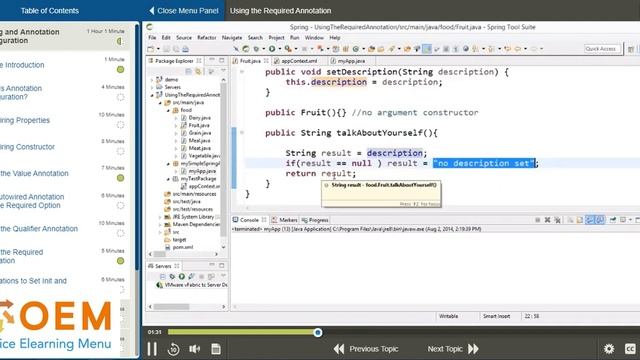Switch to the Fruit.java editor tab
Image resolution: width=640 pixels, height=360 pixels.
tap(249, 61)
